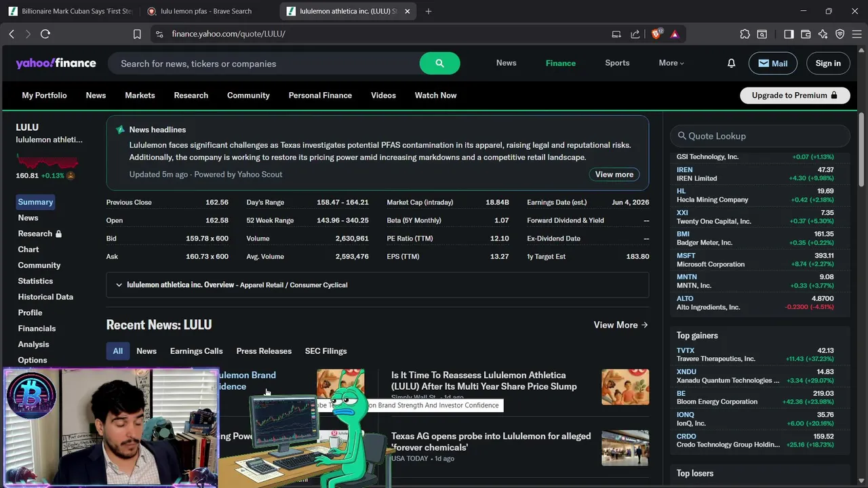Open Brave Shields lion icon

(x=656, y=34)
